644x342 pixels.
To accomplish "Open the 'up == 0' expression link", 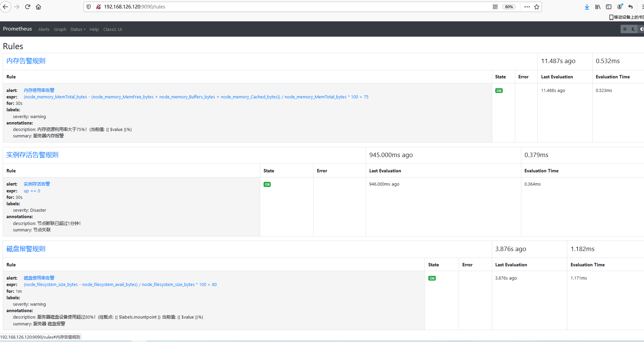I will pos(32,191).
